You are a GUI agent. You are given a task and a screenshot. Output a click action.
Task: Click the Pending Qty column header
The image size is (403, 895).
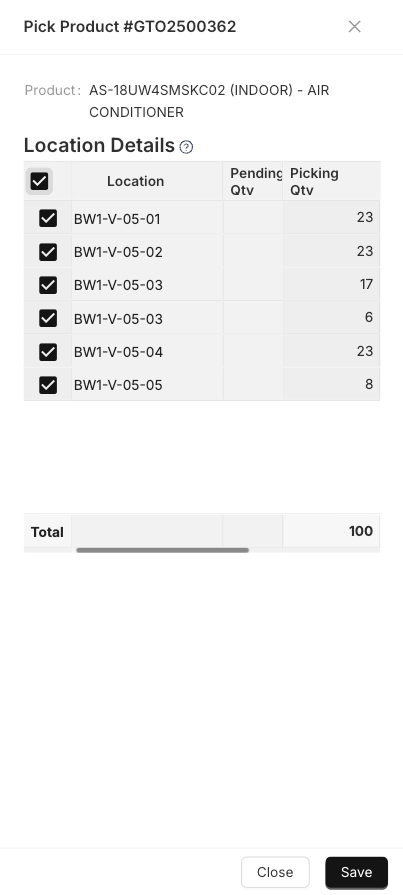253,181
